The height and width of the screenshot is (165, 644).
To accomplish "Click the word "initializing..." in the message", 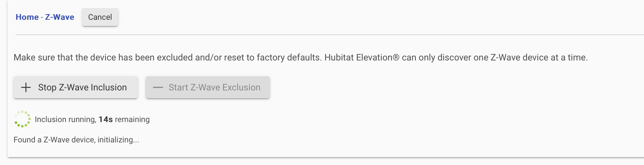I will click(x=118, y=140).
